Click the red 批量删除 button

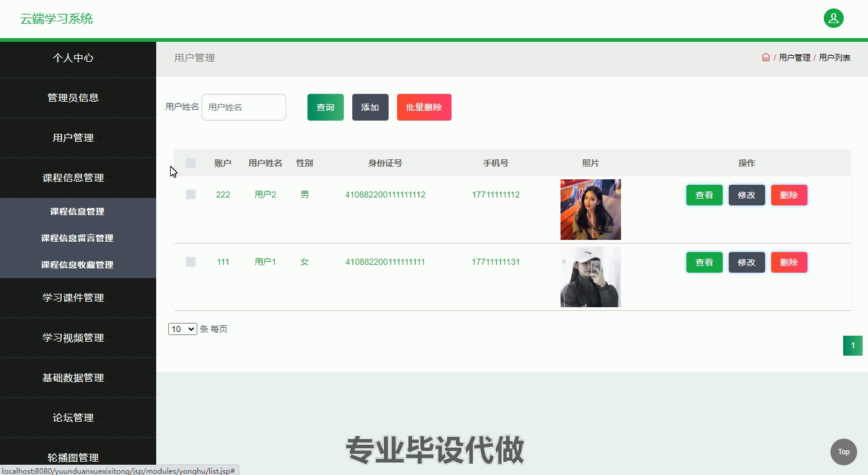point(424,107)
